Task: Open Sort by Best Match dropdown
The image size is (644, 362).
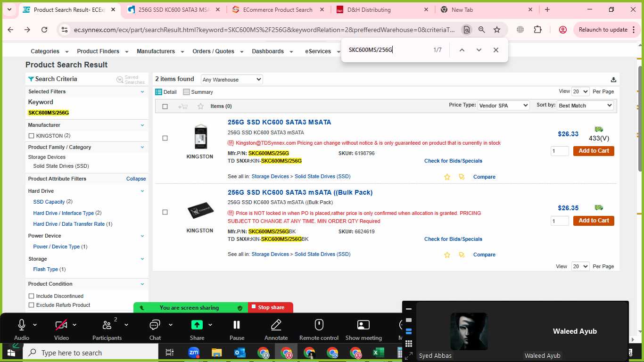Action: [x=585, y=106]
